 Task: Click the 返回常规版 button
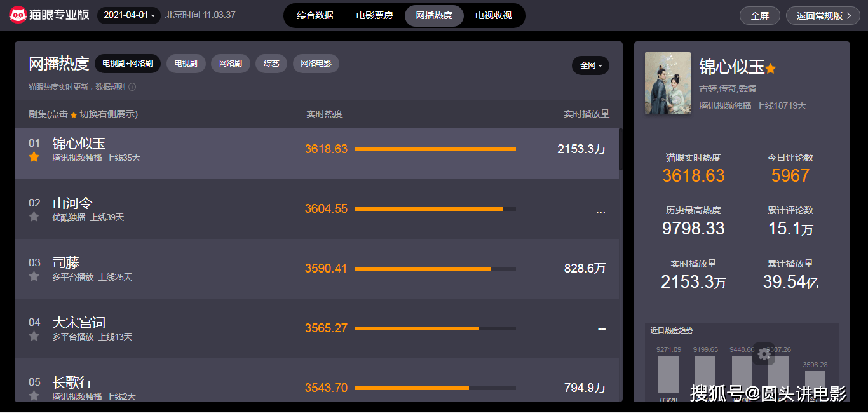point(824,16)
